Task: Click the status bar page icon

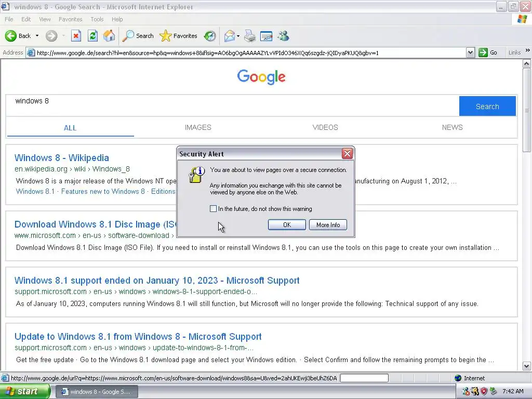Action: (5, 378)
